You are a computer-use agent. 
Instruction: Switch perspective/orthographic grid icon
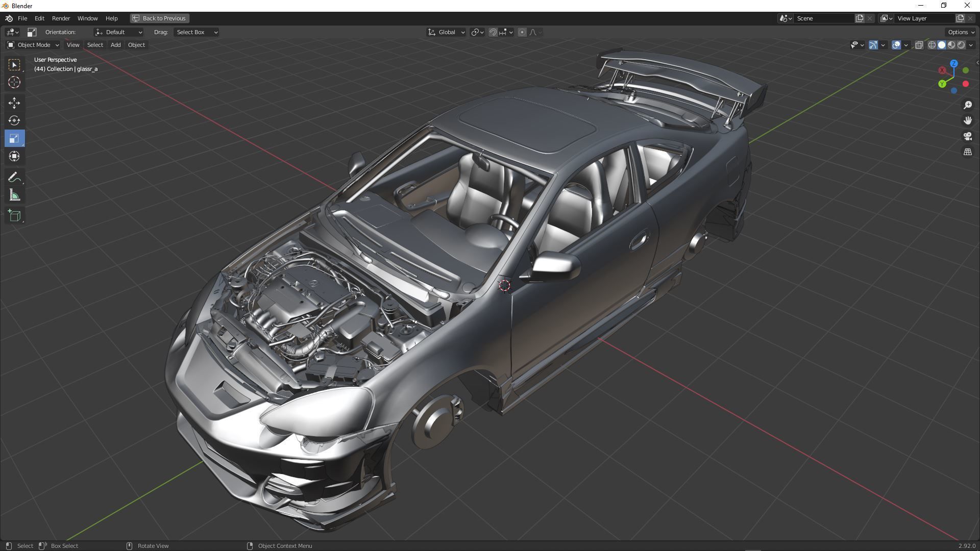point(967,152)
